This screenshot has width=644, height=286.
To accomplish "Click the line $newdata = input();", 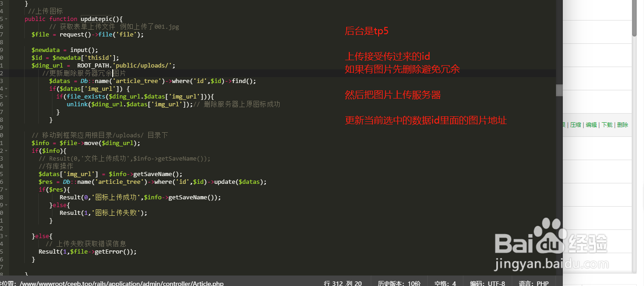I will tap(65, 50).
